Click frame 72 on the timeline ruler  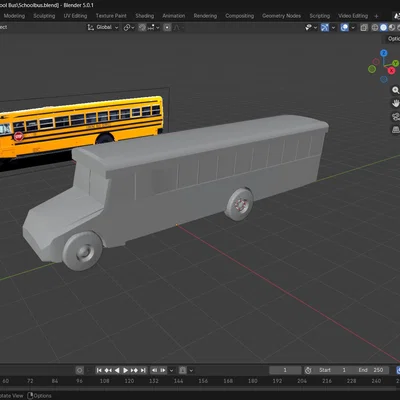coord(30,381)
